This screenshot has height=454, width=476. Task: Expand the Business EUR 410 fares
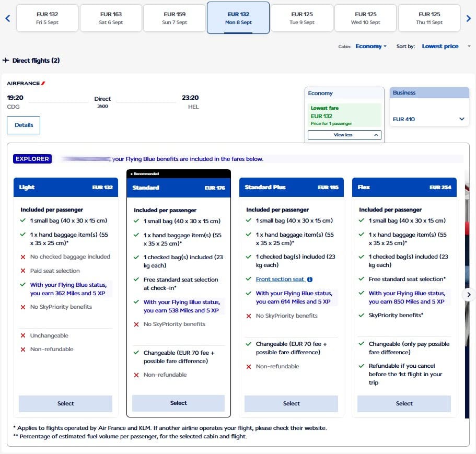pos(428,119)
